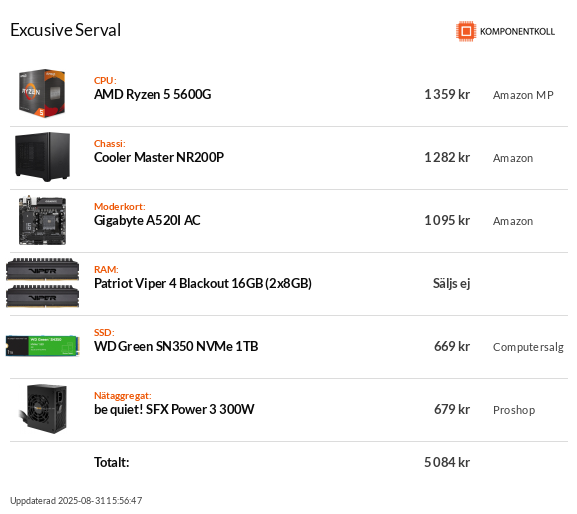Open WD Green SN350 NVMe 1TB link

click(176, 347)
